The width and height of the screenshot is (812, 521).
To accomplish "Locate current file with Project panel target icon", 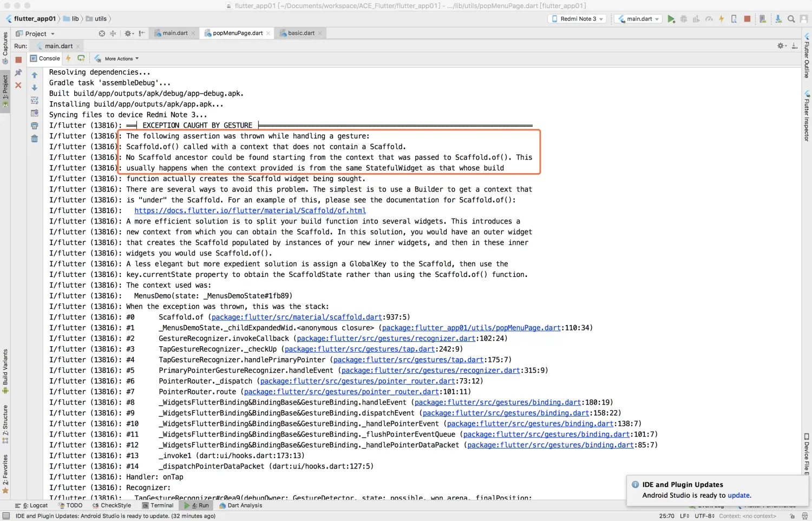I will (x=102, y=34).
